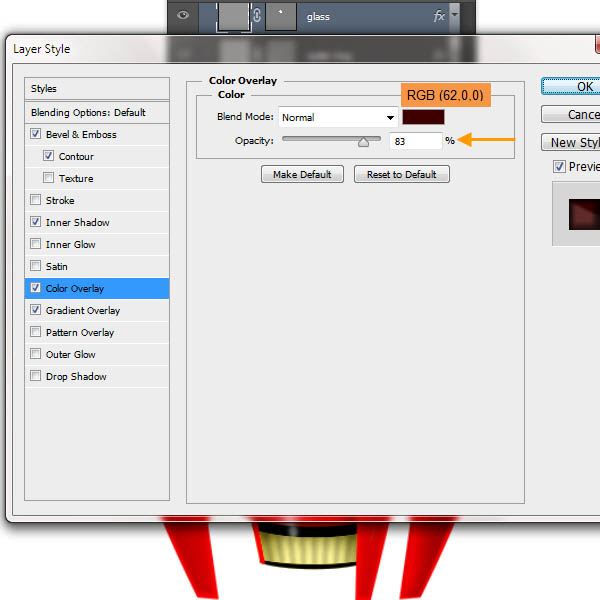
Task: Disable the Bevel & Emboss checkbox
Action: coord(36,135)
